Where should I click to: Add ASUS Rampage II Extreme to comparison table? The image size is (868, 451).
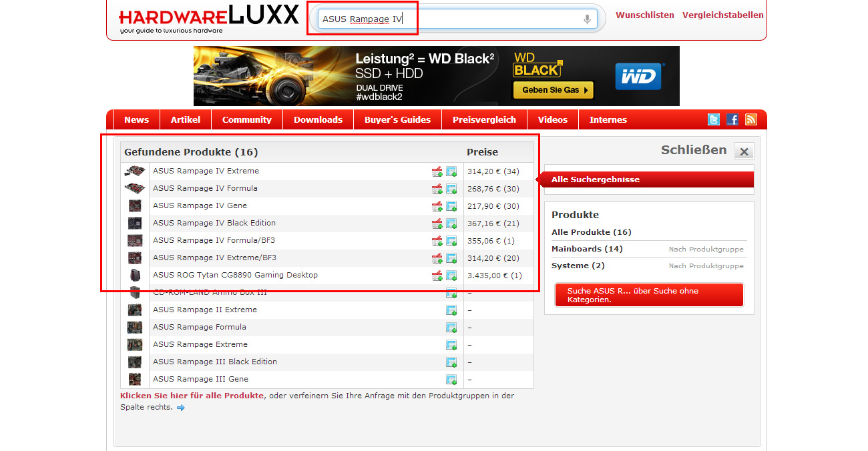pos(451,310)
